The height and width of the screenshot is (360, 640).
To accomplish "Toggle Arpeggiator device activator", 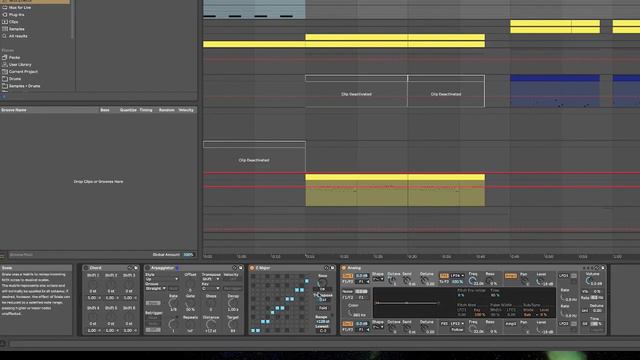I will click(147, 268).
